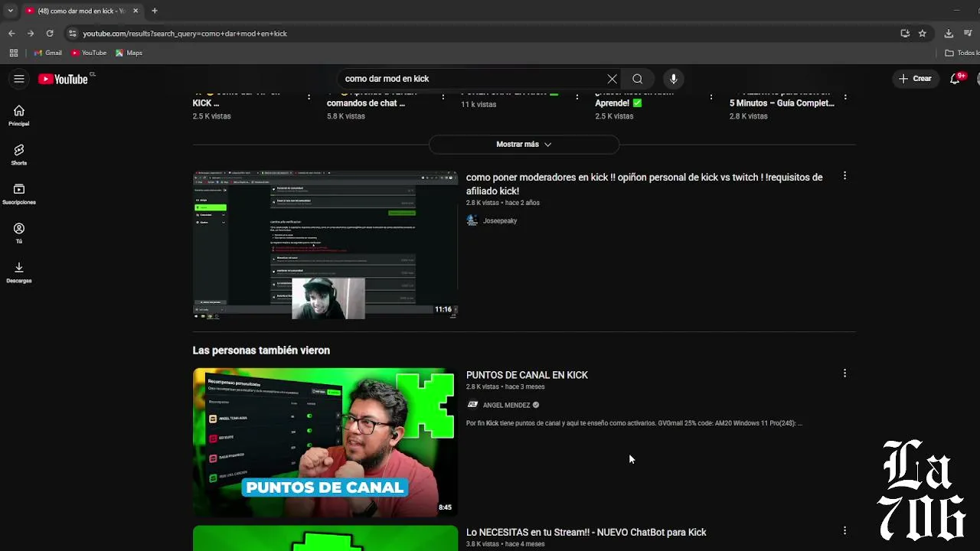Open options for the '11 k vistas' shelf video

click(x=577, y=97)
